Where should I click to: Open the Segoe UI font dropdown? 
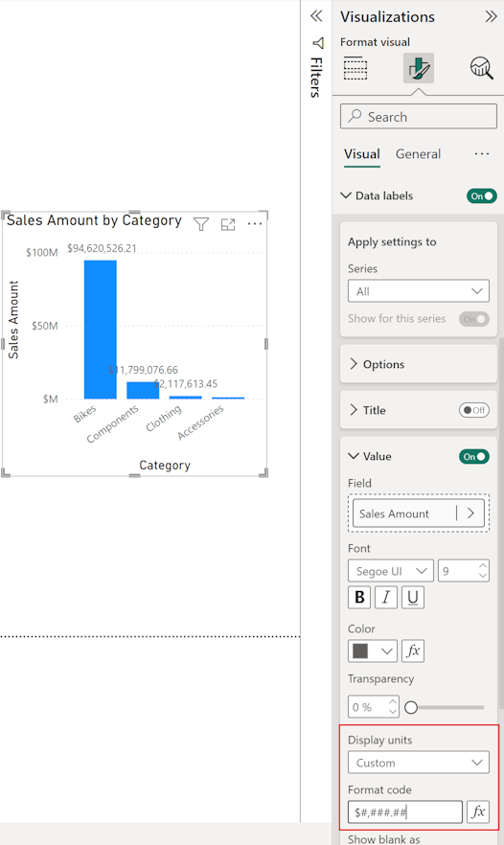tap(391, 571)
